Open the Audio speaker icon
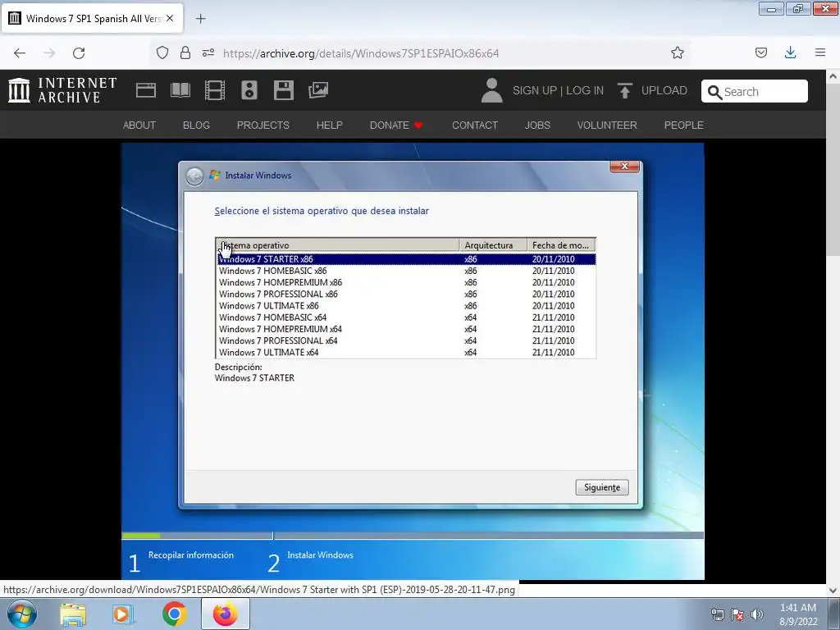840x630 pixels. coord(249,90)
